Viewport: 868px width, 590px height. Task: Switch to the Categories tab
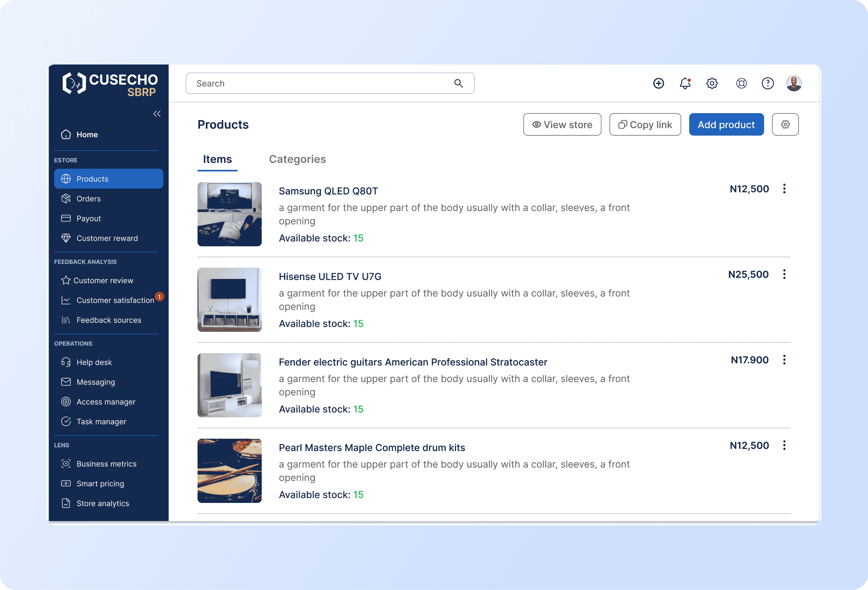pos(297,159)
